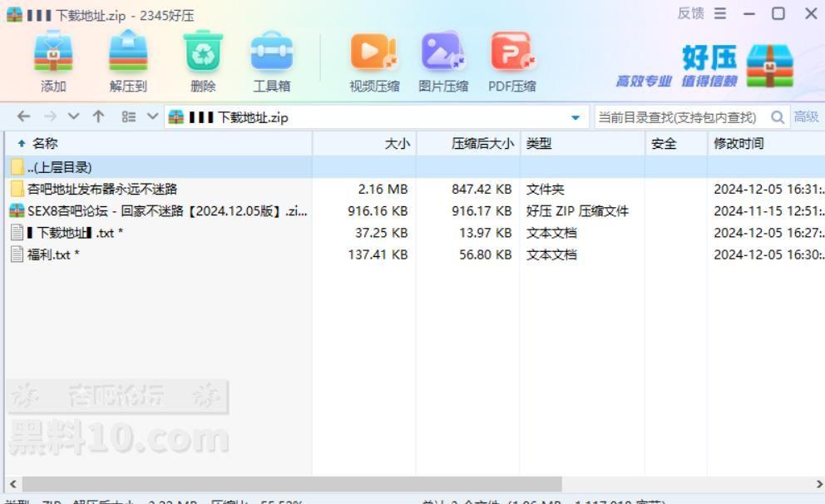Expand the view mode dropdown chevron
Viewport: 825px width, 504px height.
point(152,116)
